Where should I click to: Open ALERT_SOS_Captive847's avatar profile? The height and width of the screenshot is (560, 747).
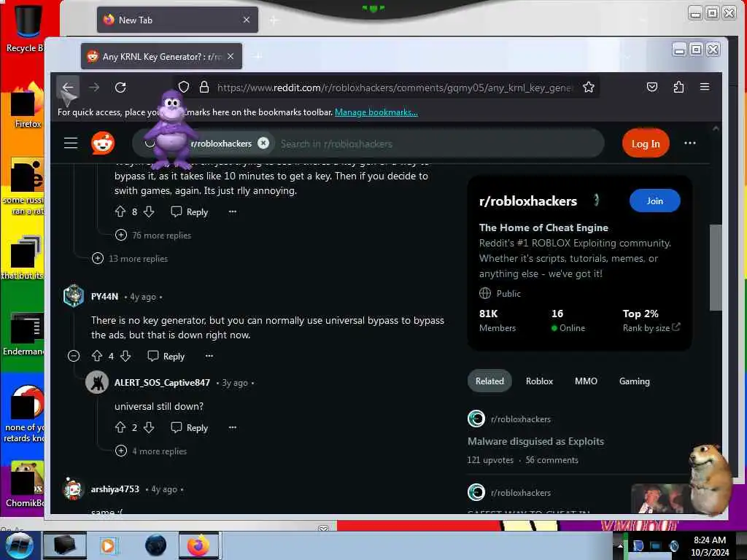(x=97, y=382)
